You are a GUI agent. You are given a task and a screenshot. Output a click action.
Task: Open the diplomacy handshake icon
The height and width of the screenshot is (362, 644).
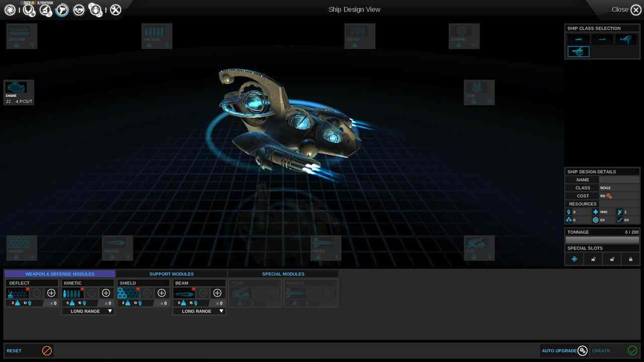click(x=79, y=10)
